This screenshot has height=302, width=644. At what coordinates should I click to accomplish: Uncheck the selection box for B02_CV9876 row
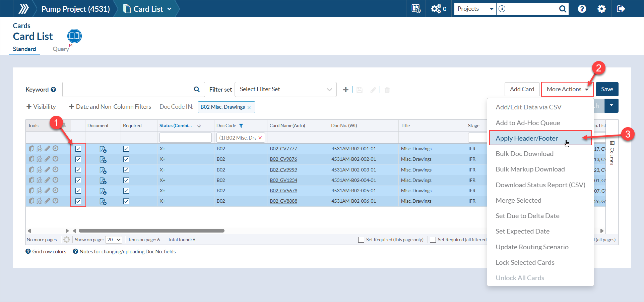(78, 159)
